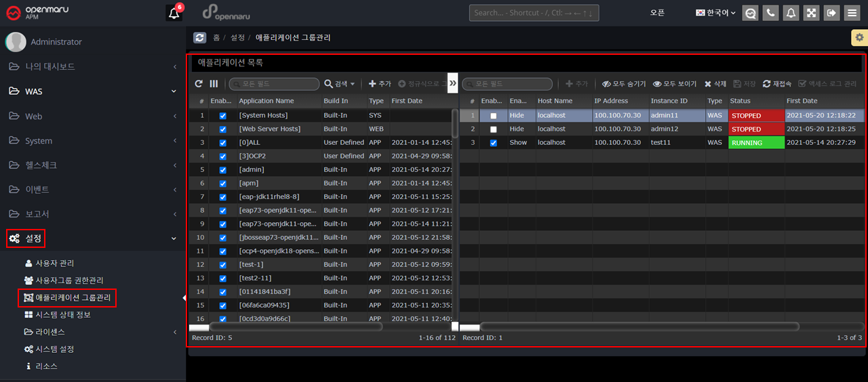Click the refresh icon beside breadcrumb

pyautogui.click(x=199, y=38)
